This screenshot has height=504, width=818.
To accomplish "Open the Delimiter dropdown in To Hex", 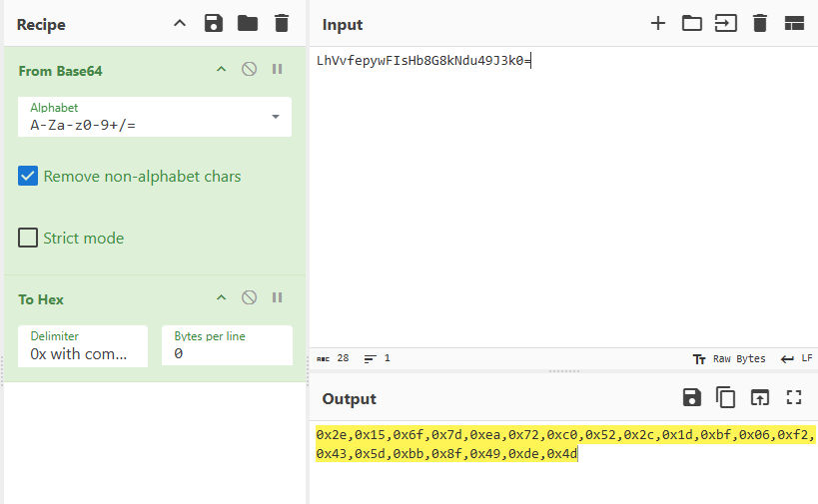I will 83,346.
